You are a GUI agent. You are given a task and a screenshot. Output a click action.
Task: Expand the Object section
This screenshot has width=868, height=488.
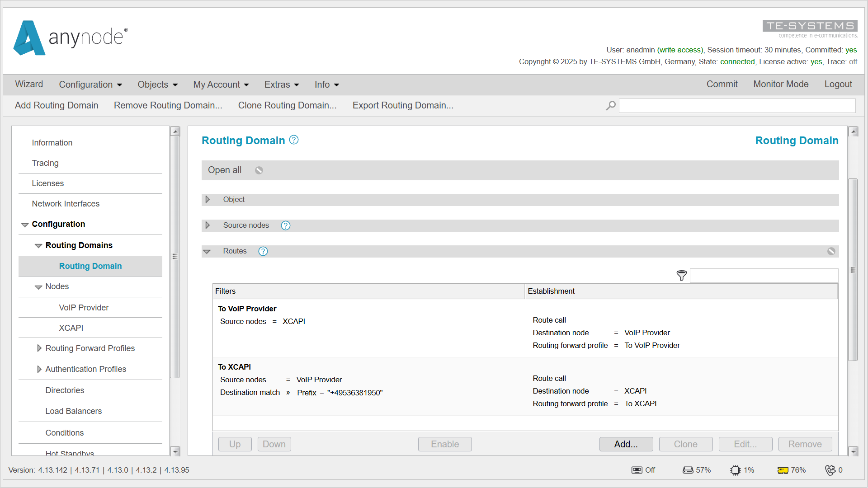pyautogui.click(x=208, y=200)
